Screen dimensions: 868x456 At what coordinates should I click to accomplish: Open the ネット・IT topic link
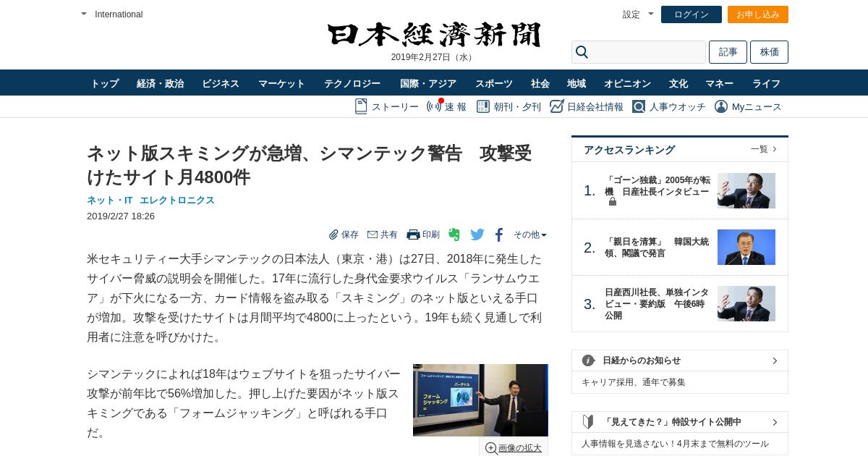click(x=110, y=200)
